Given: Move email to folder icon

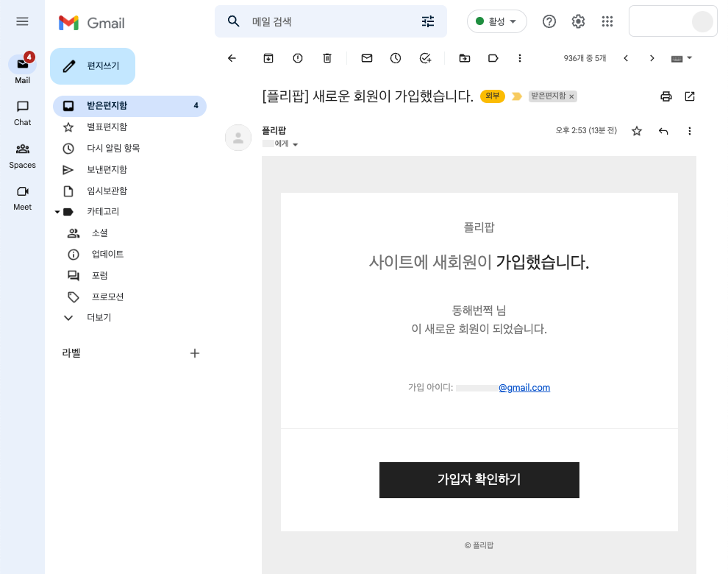Looking at the screenshot, I should (464, 58).
